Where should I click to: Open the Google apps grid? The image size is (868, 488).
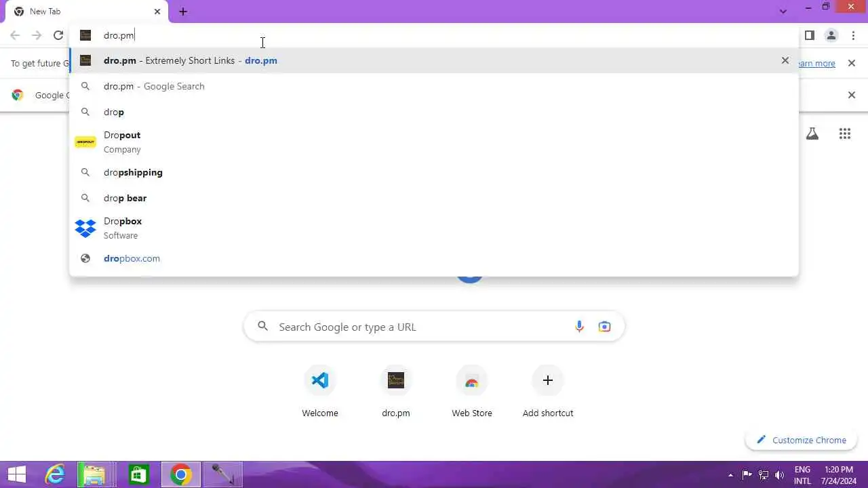(845, 134)
